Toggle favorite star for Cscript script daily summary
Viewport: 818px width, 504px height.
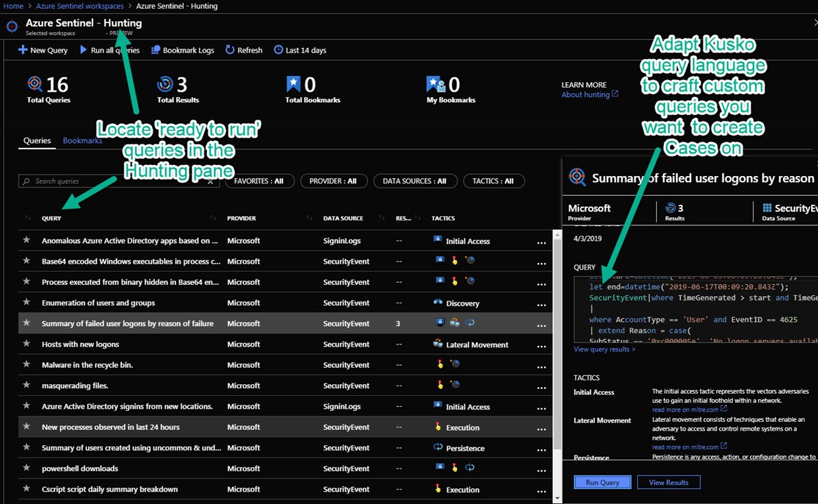click(27, 490)
